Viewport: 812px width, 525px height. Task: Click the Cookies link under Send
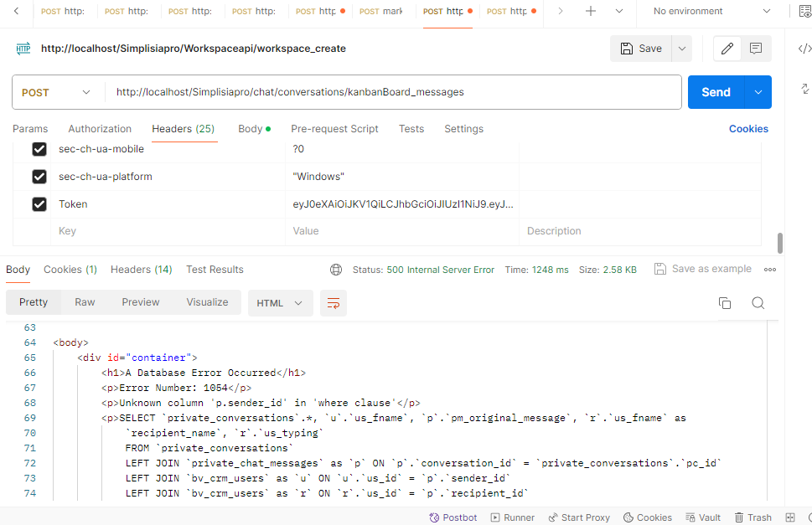[748, 129]
